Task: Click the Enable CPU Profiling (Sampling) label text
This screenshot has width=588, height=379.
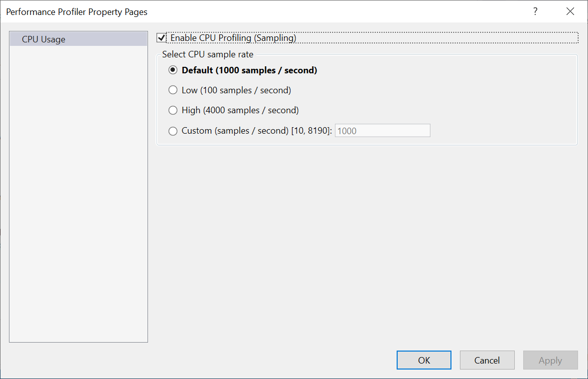Action: coord(233,38)
